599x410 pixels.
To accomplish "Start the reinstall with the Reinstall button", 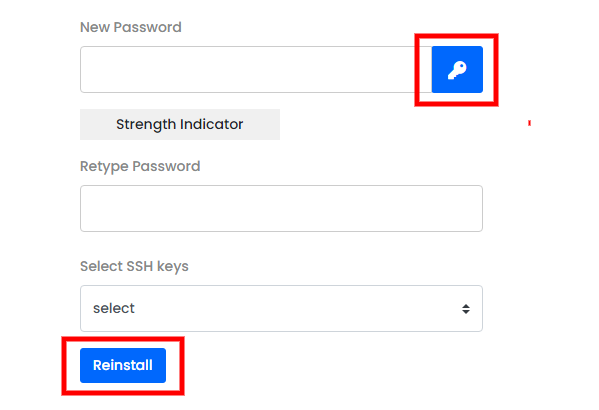I will click(x=123, y=365).
